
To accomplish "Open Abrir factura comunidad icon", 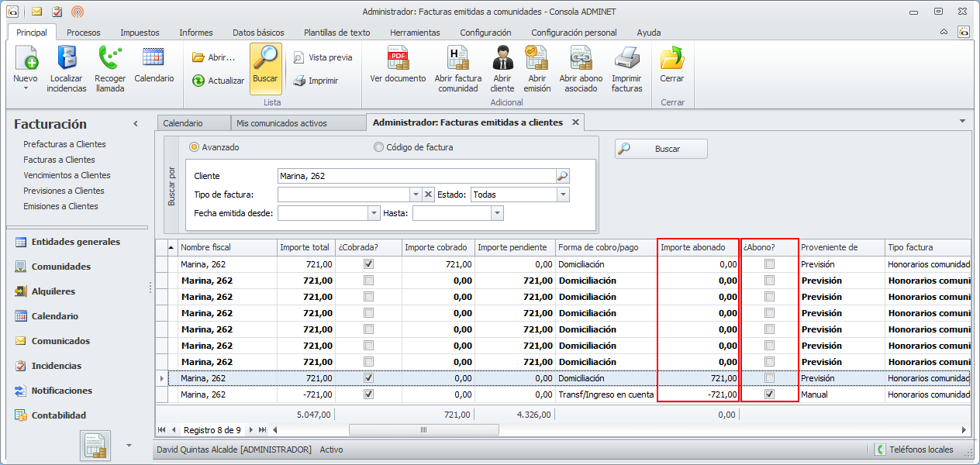I will point(457,59).
